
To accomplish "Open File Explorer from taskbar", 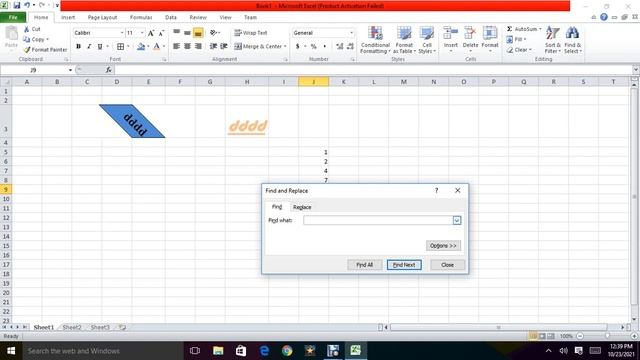I will (218, 351).
